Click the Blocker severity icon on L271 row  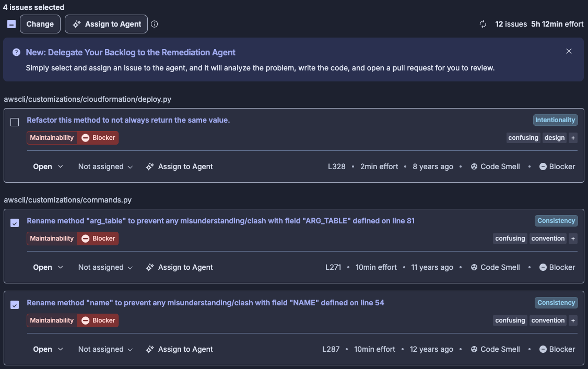point(543,267)
